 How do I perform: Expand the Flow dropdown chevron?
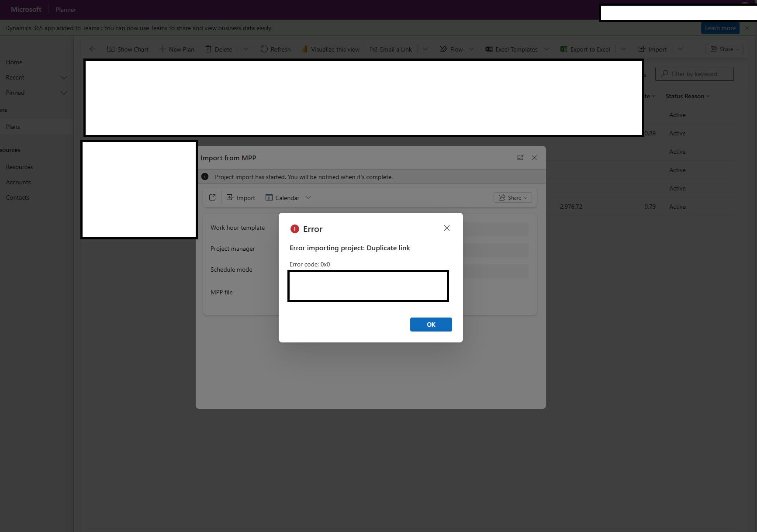pyautogui.click(x=471, y=49)
